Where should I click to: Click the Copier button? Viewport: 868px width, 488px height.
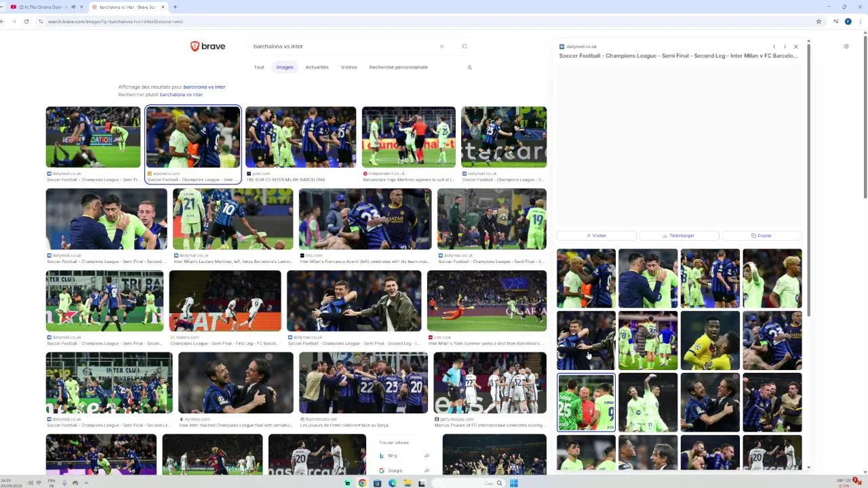(762, 236)
